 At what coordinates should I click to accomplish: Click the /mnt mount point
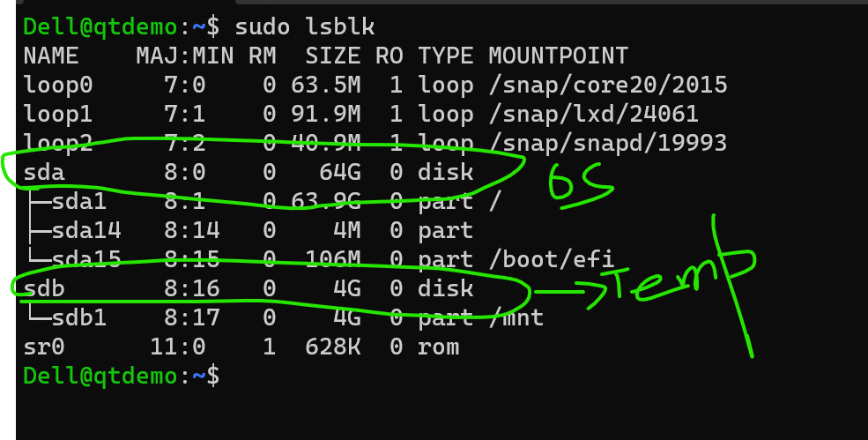[x=516, y=317]
